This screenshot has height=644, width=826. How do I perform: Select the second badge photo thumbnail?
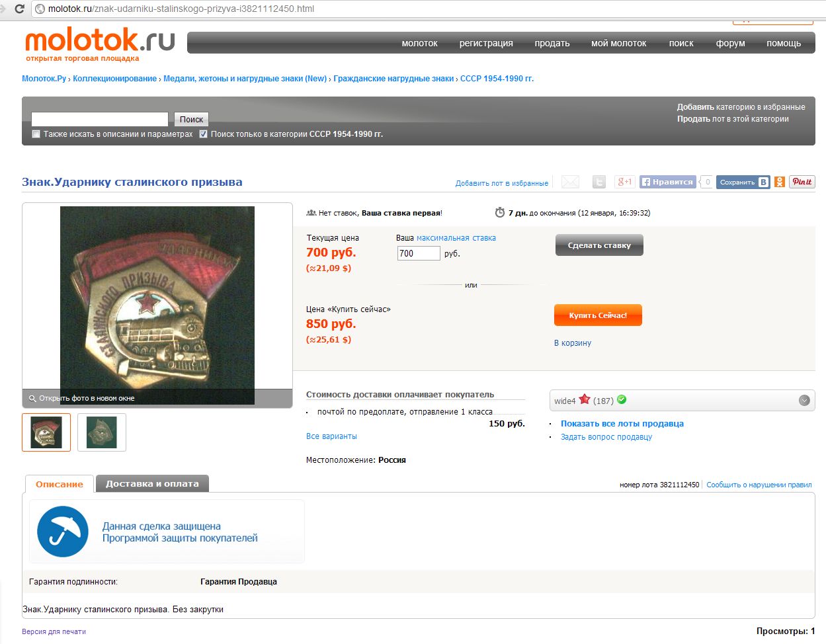[x=102, y=432]
